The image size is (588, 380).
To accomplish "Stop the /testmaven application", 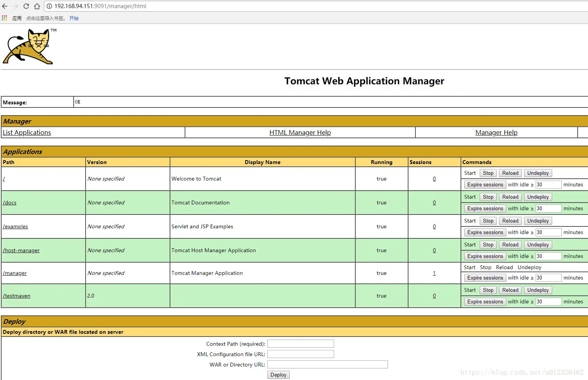I will 488,290.
